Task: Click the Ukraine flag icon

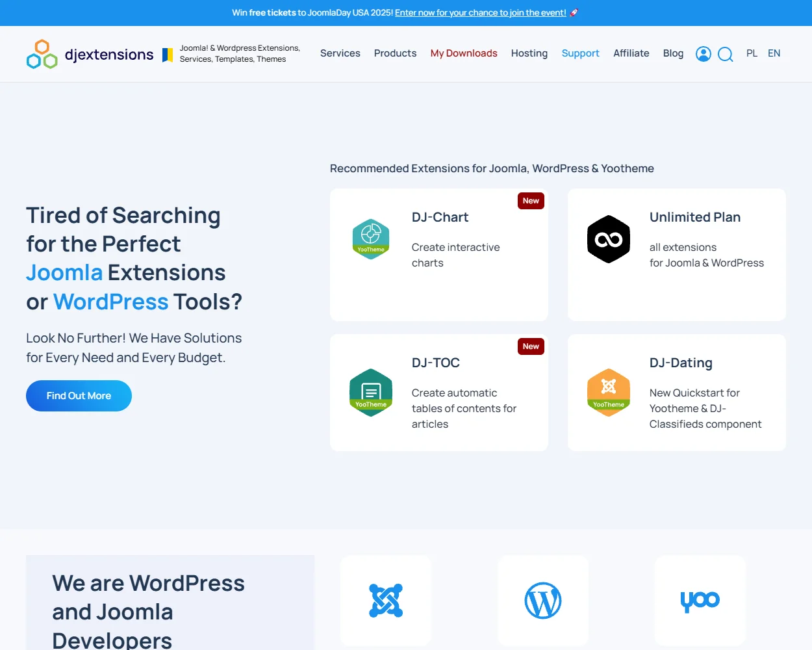Action: click(x=168, y=55)
